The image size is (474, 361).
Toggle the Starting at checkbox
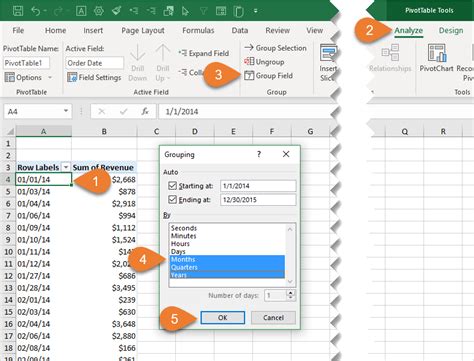[x=172, y=186]
